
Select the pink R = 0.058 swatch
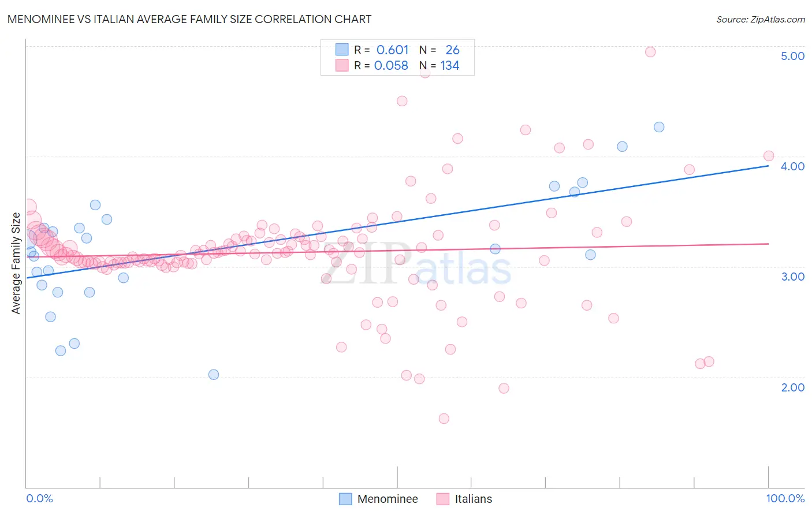tap(342, 65)
